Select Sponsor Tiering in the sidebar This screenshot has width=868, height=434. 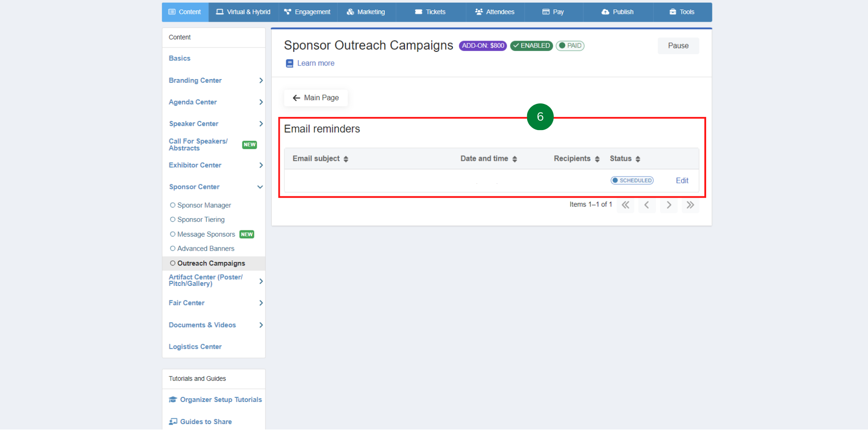click(201, 220)
